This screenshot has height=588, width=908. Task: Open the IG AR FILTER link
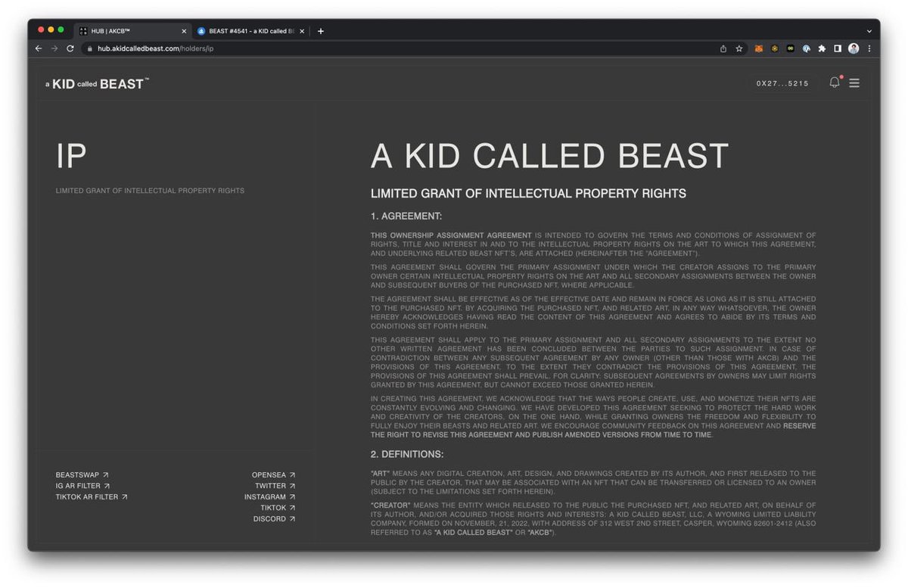click(82, 486)
